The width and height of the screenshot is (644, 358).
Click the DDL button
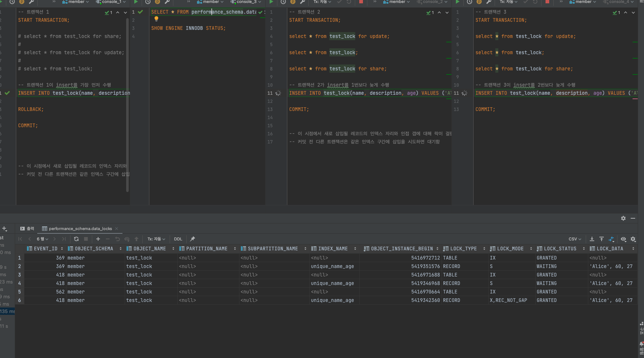(178, 239)
